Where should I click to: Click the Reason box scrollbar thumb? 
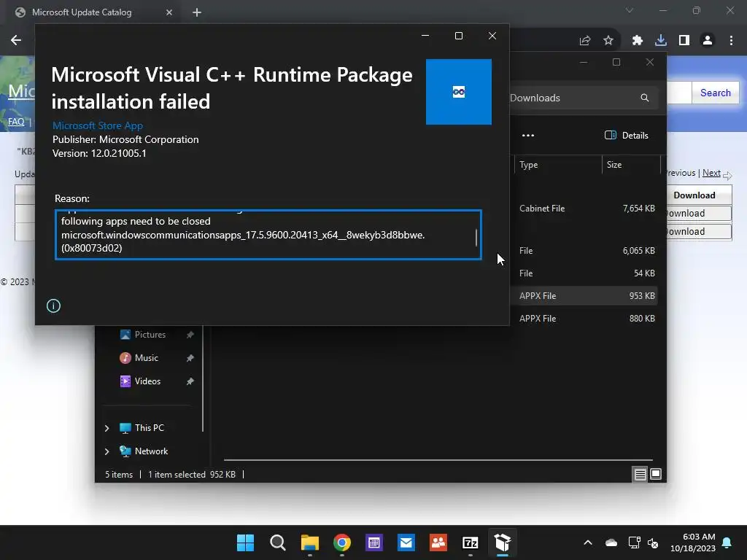476,238
